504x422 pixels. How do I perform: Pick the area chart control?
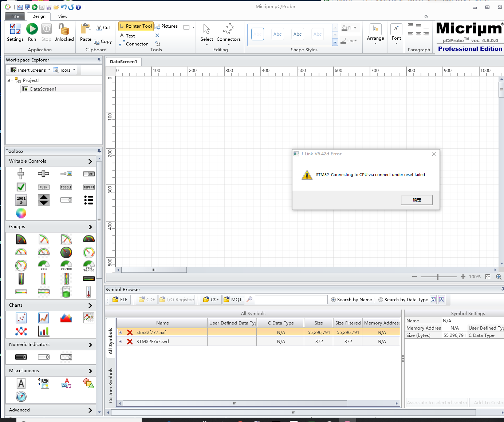point(66,318)
